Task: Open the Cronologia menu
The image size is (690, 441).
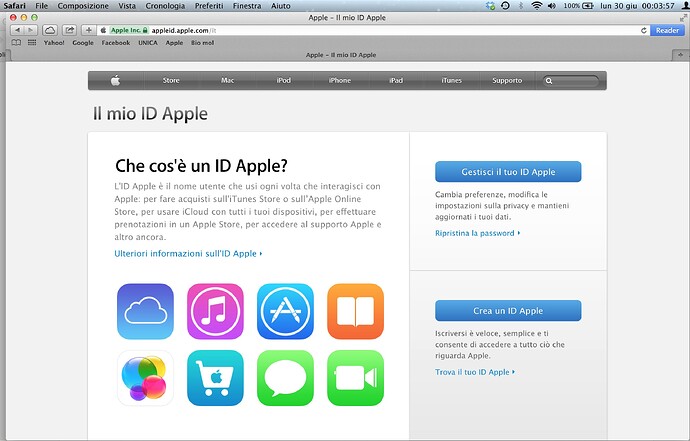Action: [163, 6]
